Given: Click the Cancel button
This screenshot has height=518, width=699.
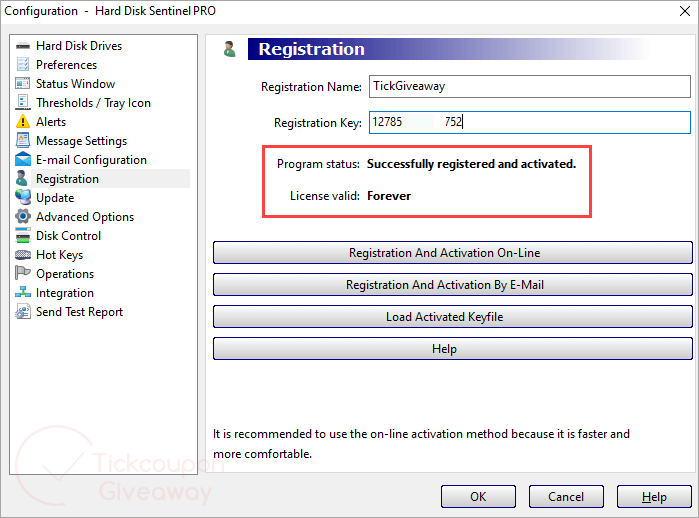Looking at the screenshot, I should 566,497.
